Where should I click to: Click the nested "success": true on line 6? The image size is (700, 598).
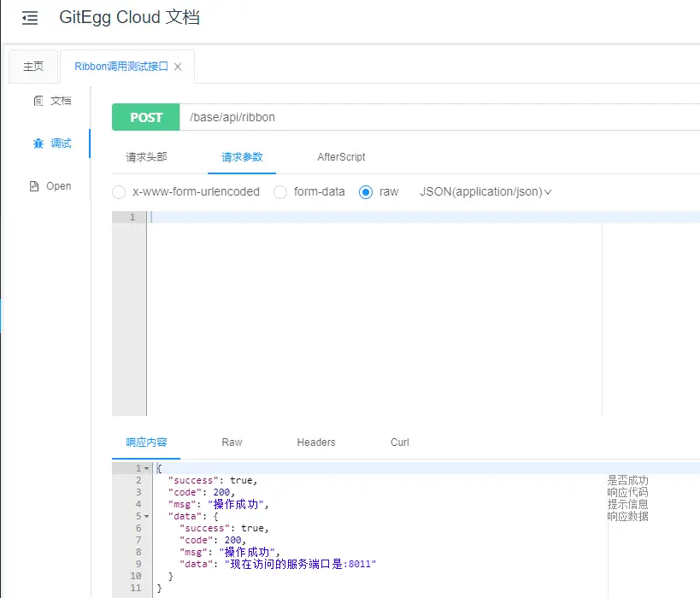click(x=224, y=529)
